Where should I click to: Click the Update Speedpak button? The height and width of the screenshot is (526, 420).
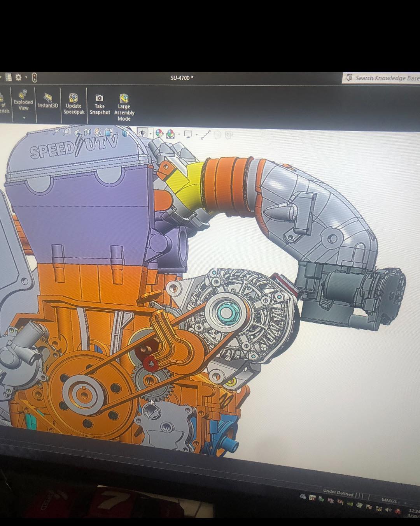(x=74, y=104)
